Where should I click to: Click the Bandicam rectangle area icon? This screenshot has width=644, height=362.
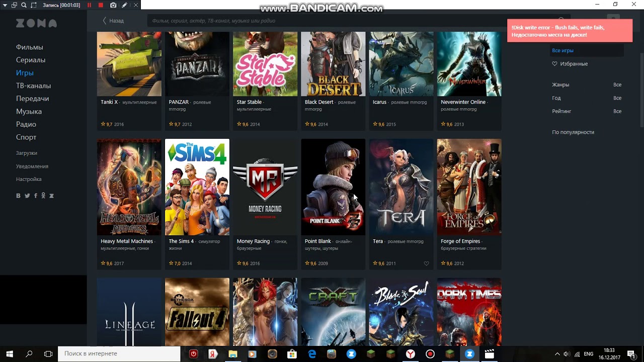[x=34, y=5]
